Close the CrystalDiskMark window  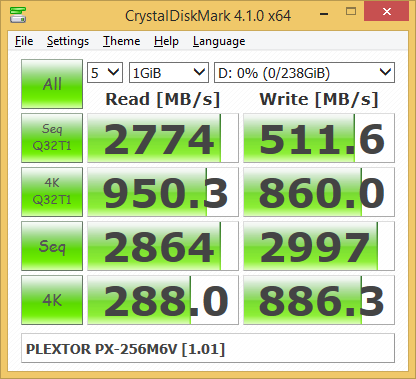387,12
